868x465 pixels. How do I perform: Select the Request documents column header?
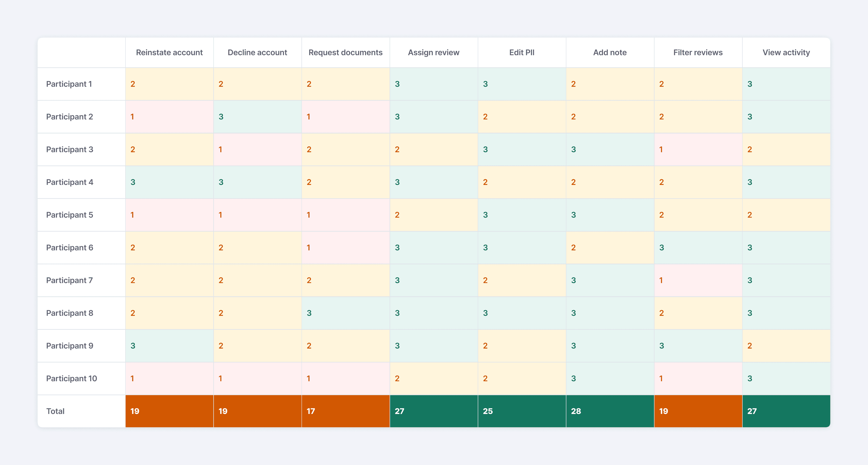point(345,53)
